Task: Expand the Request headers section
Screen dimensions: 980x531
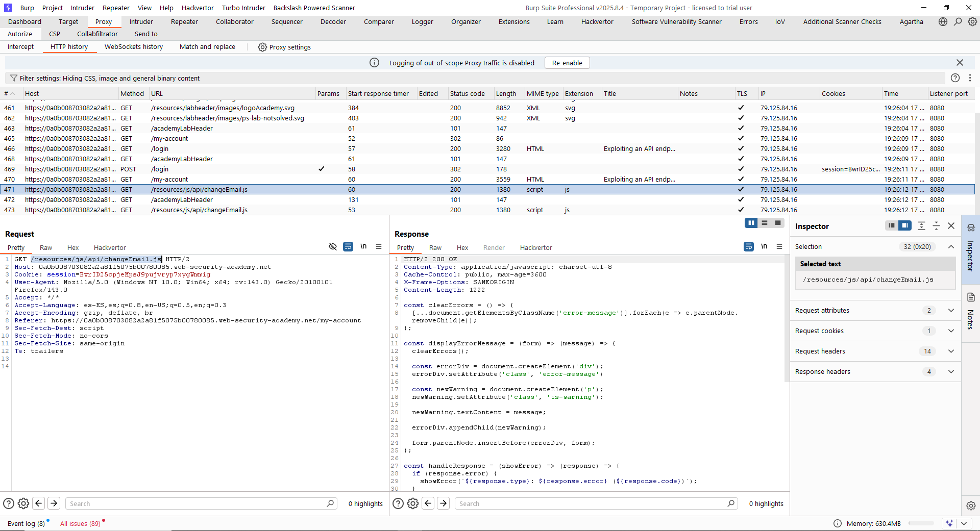Action: coord(951,351)
